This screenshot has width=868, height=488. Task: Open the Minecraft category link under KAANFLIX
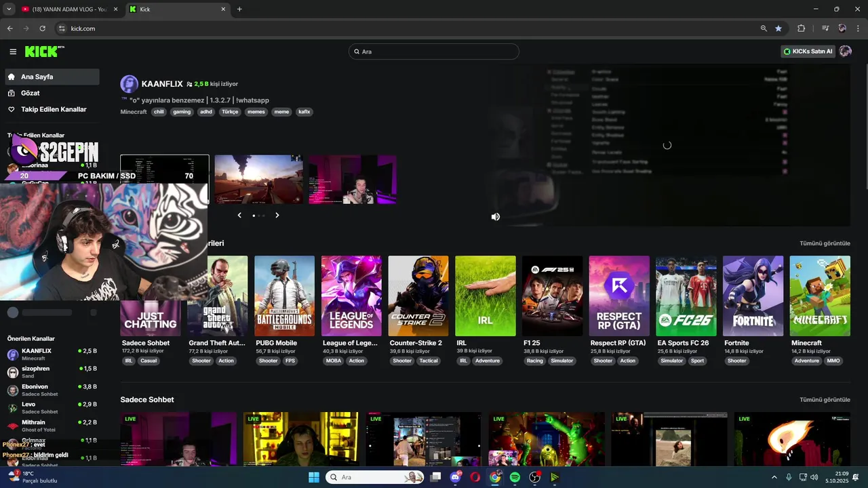(134, 112)
